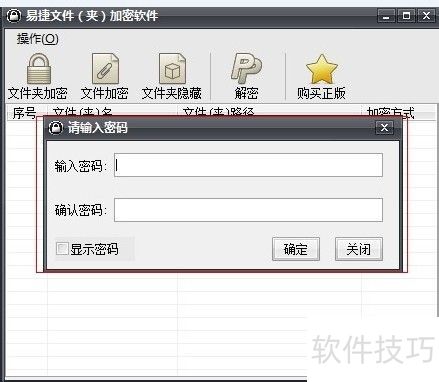Click the 关闭 button in the dialog
Image resolution: width=439 pixels, height=382 pixels.
(x=359, y=249)
